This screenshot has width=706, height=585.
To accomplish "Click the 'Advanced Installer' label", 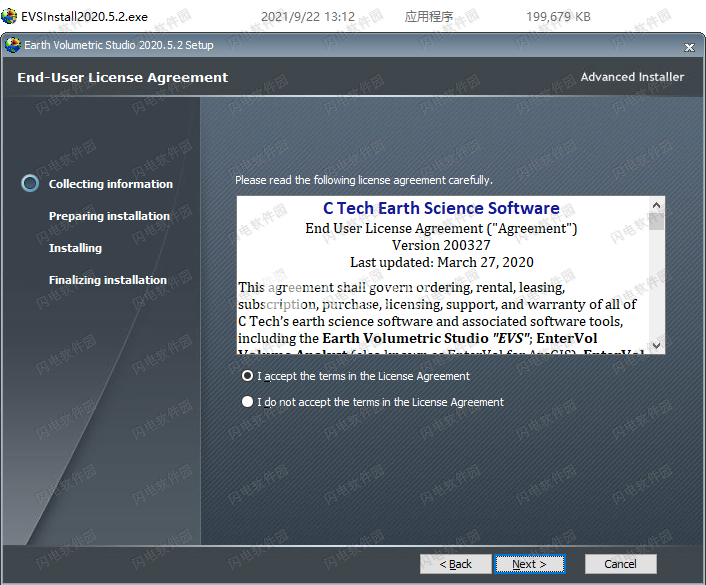I will coord(632,77).
